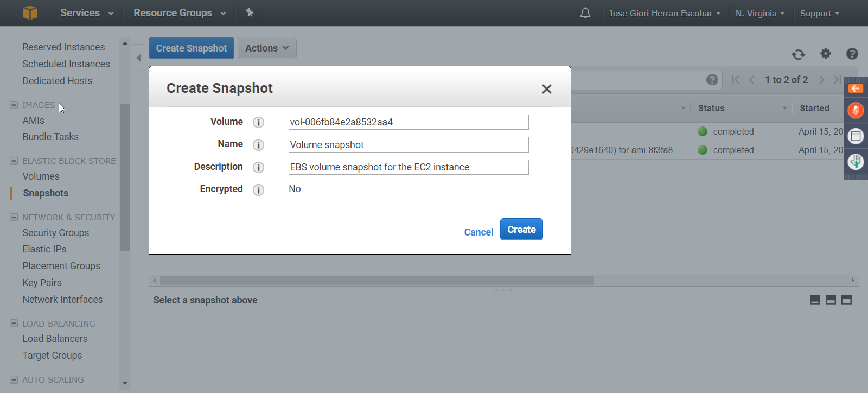Open the settings gear icon

click(x=825, y=53)
